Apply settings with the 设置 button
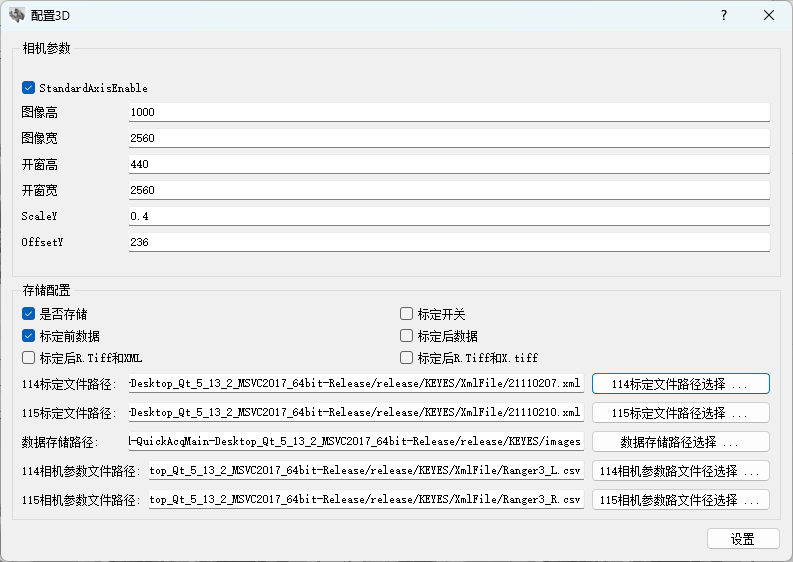The image size is (793, 562). pos(742,539)
